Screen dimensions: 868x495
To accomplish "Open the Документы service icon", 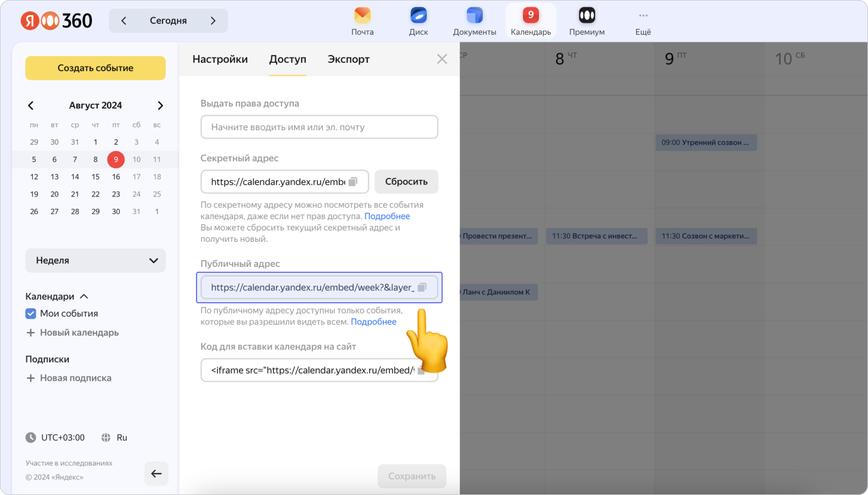I will pos(474,16).
